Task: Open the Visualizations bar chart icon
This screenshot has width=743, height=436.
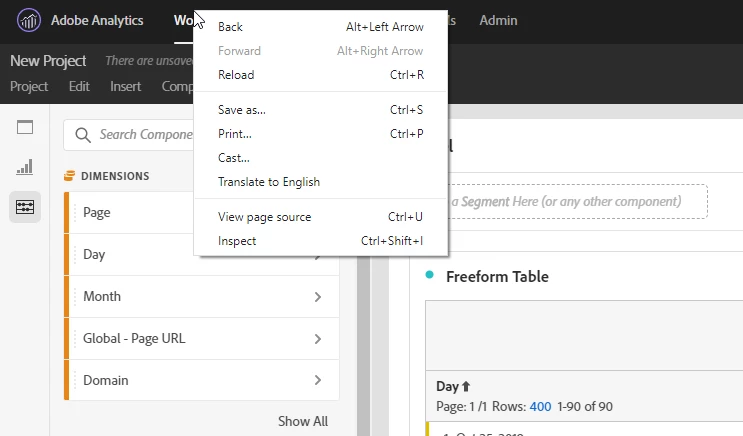Action: pyautogui.click(x=25, y=167)
